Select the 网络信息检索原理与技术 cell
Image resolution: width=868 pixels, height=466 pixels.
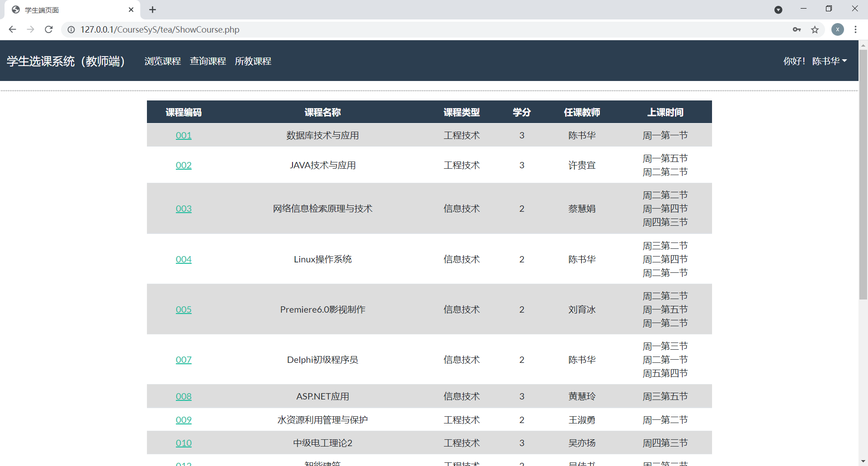[323, 209]
